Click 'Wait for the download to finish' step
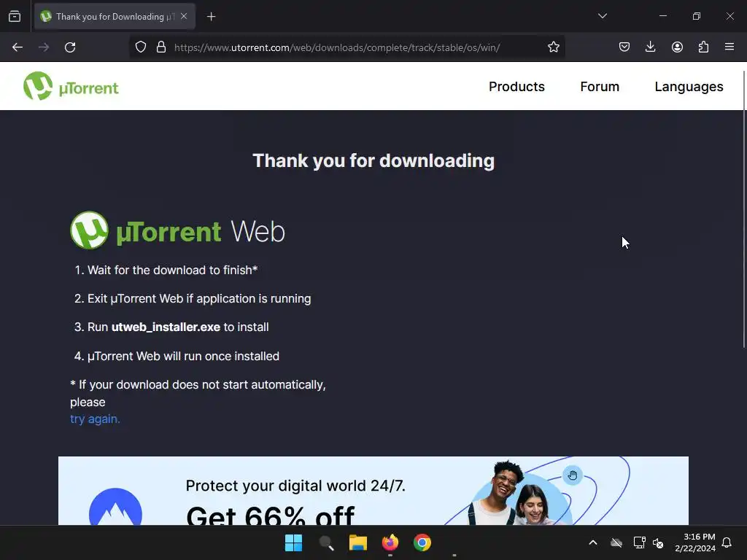747x560 pixels. [166, 270]
